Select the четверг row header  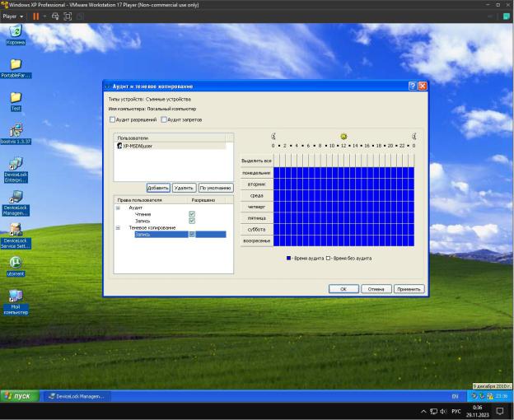pyautogui.click(x=256, y=207)
